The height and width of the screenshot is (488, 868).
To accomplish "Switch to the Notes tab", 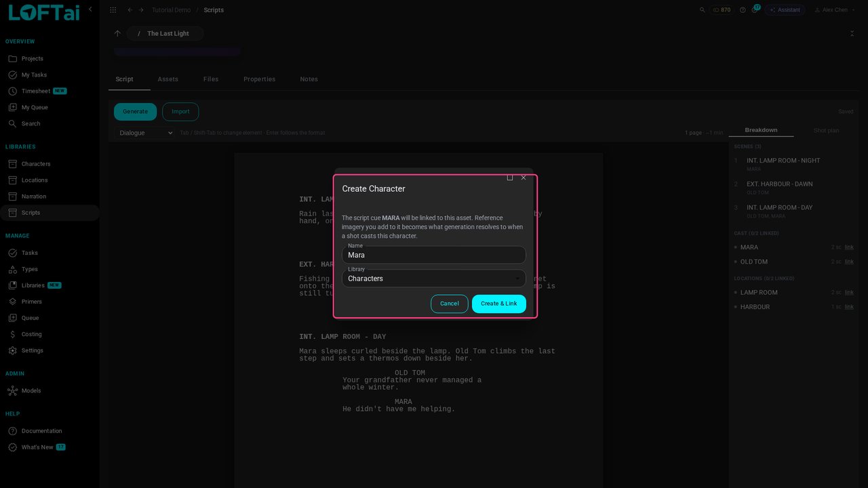I will click(x=309, y=79).
